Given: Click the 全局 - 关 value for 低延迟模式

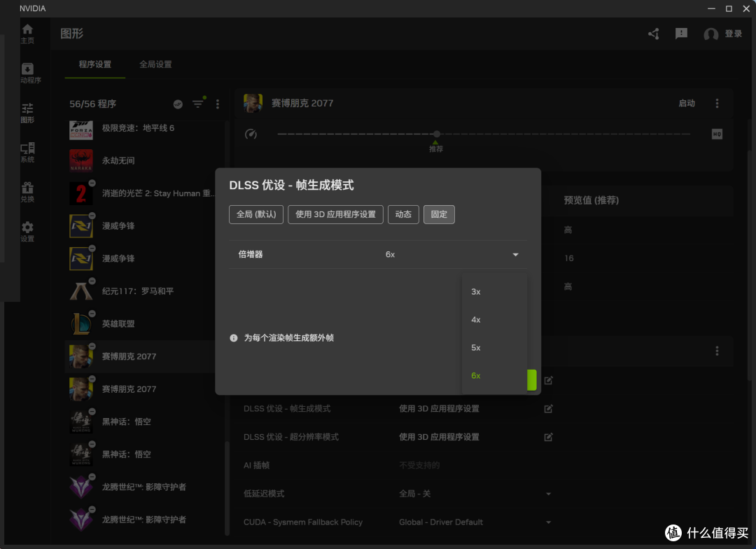Looking at the screenshot, I should (x=414, y=494).
